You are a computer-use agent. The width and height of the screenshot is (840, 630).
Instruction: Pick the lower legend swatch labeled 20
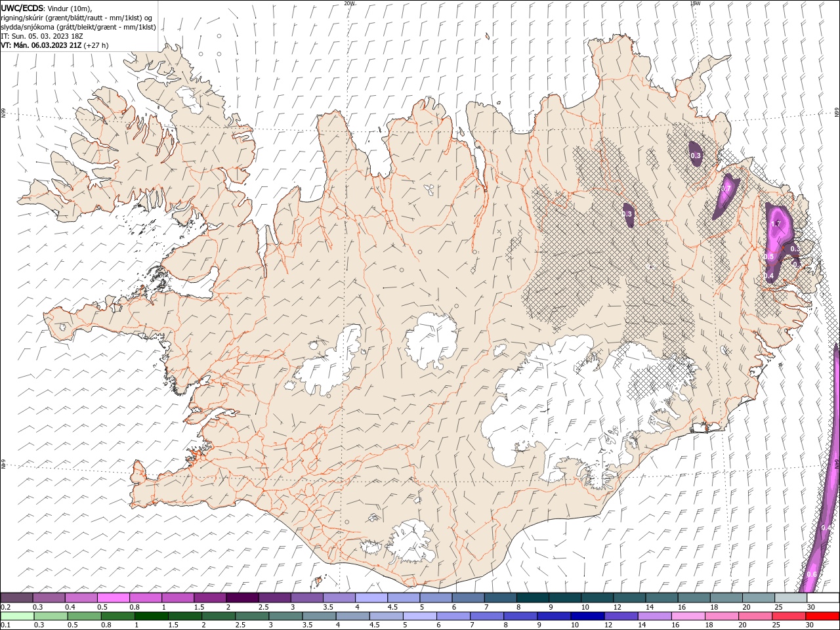click(x=756, y=616)
